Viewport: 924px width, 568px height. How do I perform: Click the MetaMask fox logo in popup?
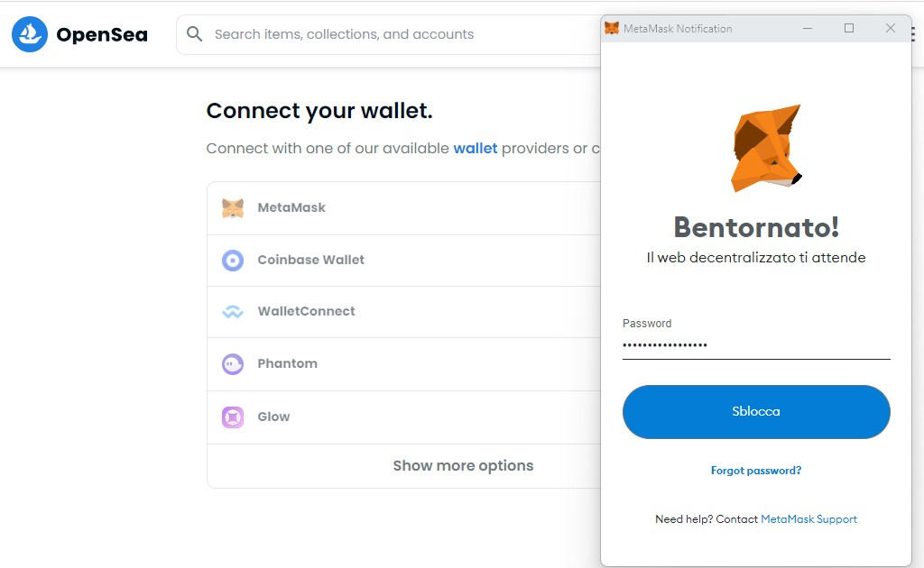pos(765,148)
